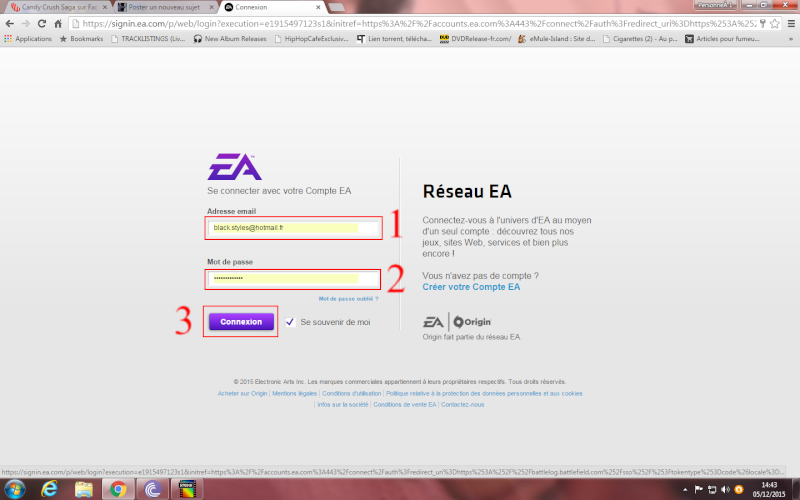Viewport: 800px width, 500px height.
Task: Open the Mot de passe oublié link
Action: (348, 299)
